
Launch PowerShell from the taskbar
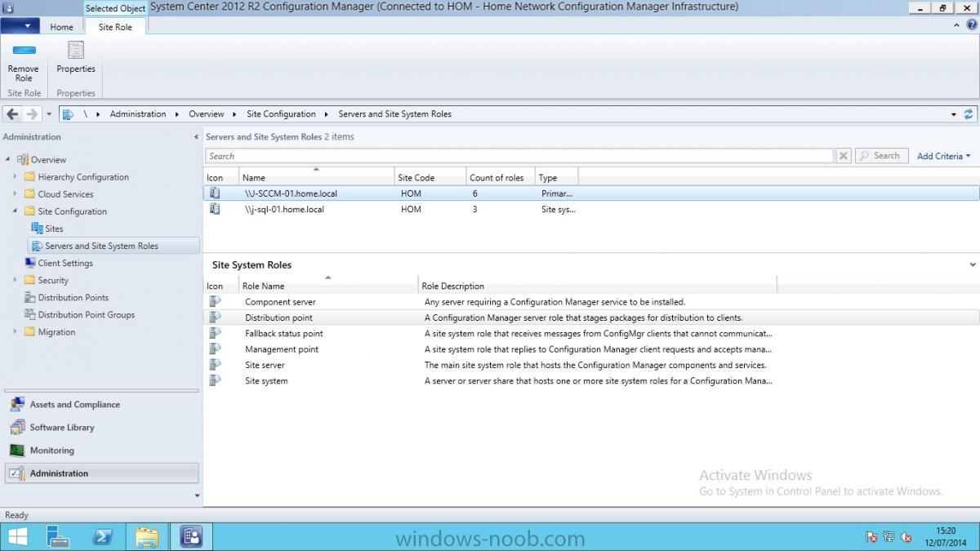point(103,536)
